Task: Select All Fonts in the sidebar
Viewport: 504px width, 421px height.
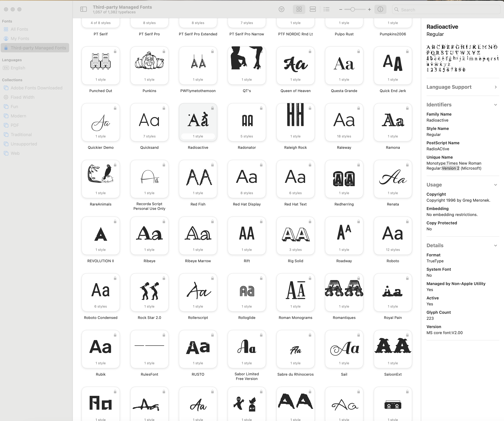Action: click(19, 29)
